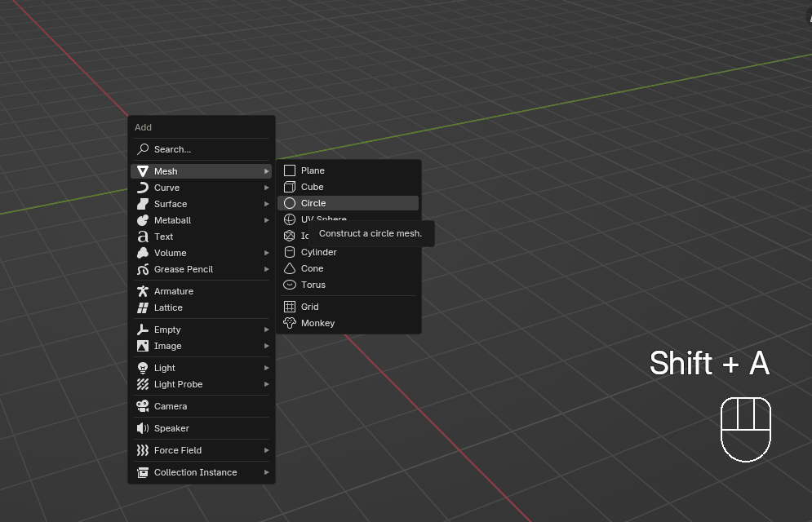
Task: Click the Cone mesh icon
Action: pyautogui.click(x=290, y=268)
